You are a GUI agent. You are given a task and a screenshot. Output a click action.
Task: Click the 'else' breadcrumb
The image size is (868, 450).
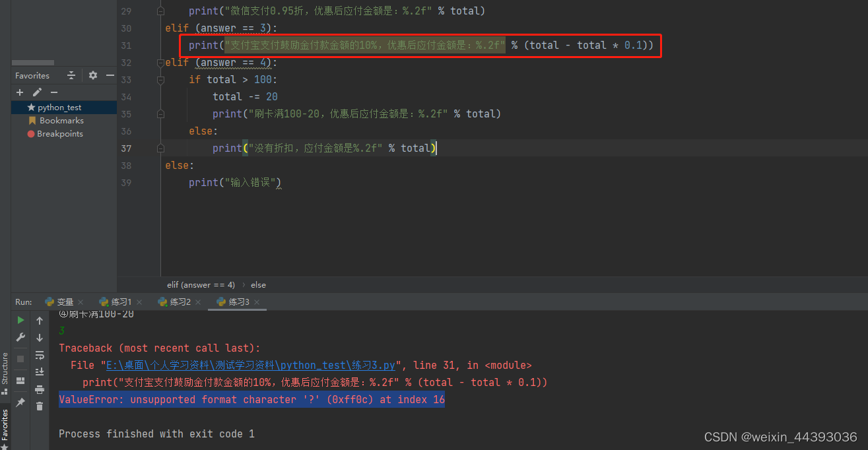[258, 285]
